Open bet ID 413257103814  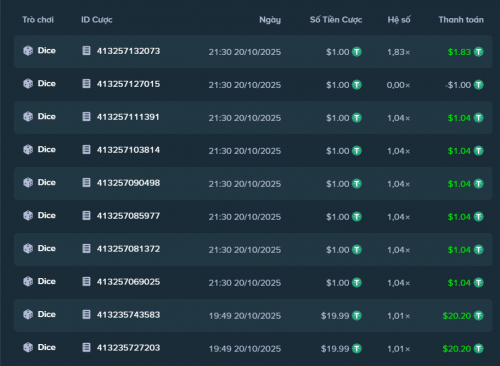(128, 150)
